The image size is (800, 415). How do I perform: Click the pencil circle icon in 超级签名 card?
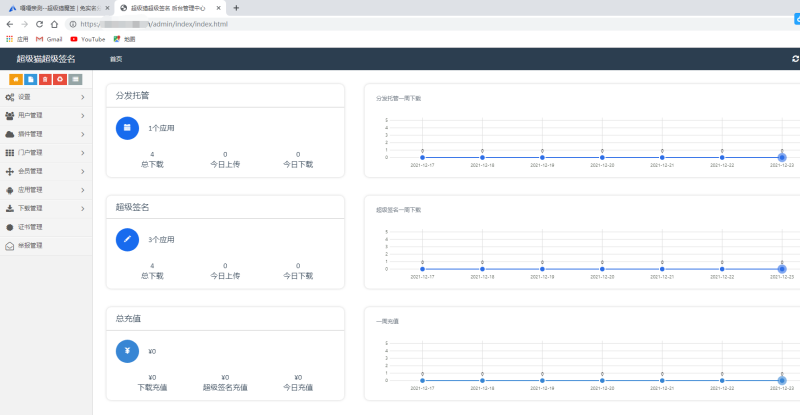coord(127,239)
